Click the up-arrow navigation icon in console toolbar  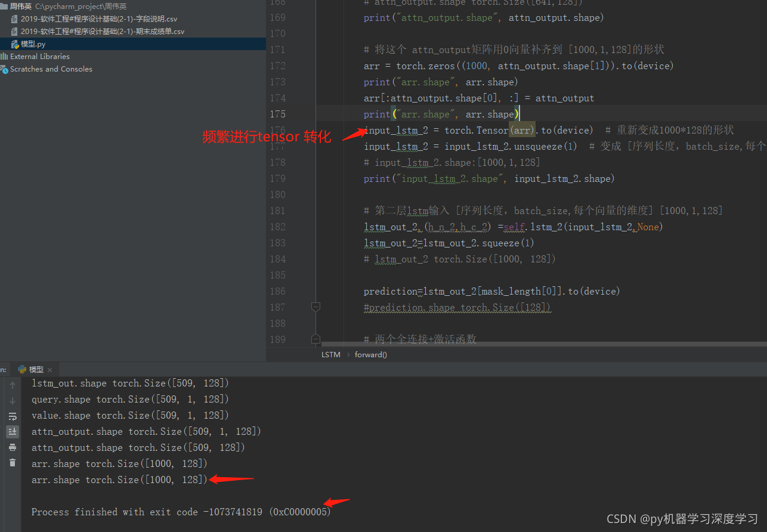click(x=12, y=385)
